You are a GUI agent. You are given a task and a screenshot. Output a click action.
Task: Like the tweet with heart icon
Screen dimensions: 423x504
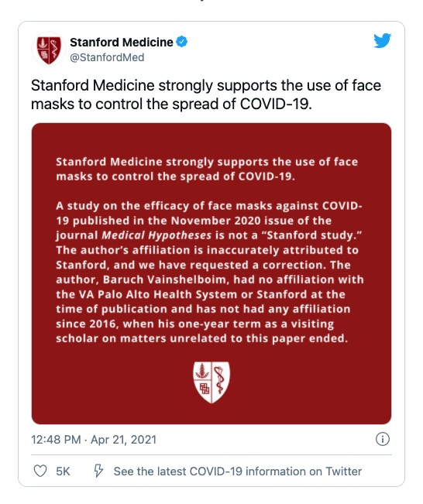pyautogui.click(x=40, y=471)
